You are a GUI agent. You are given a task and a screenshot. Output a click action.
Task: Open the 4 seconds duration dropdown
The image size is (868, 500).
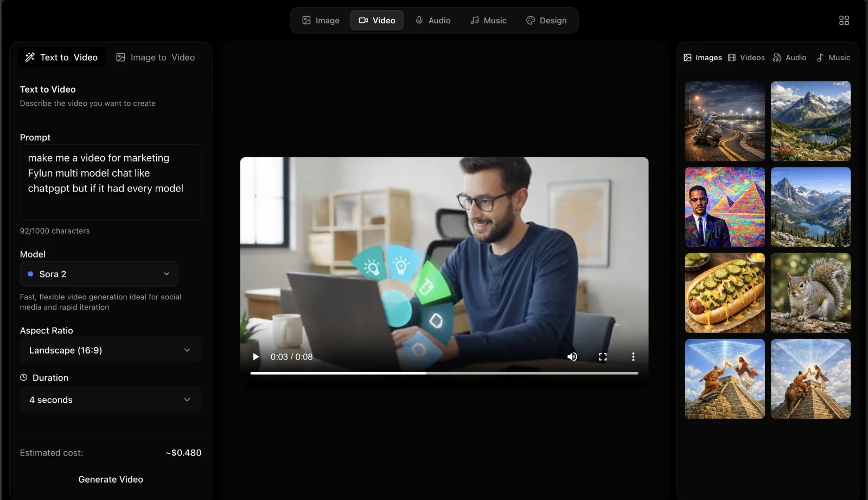pos(111,400)
